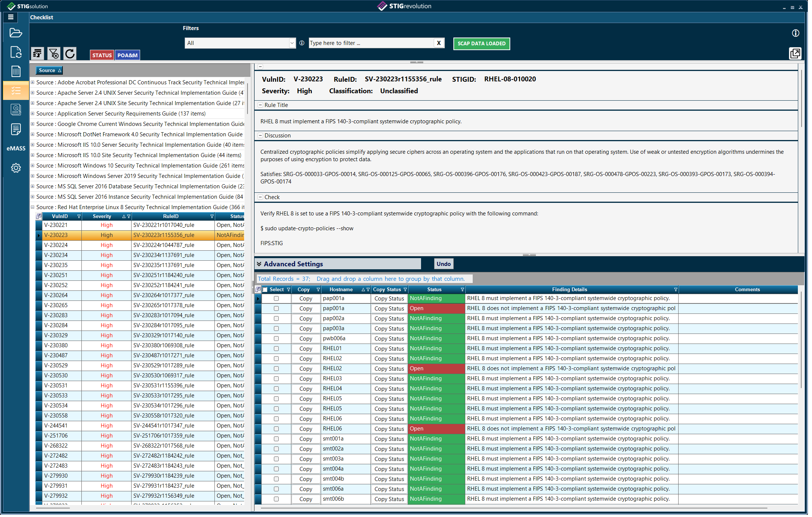Click the Undo button
The image size is (812, 517).
(x=444, y=264)
